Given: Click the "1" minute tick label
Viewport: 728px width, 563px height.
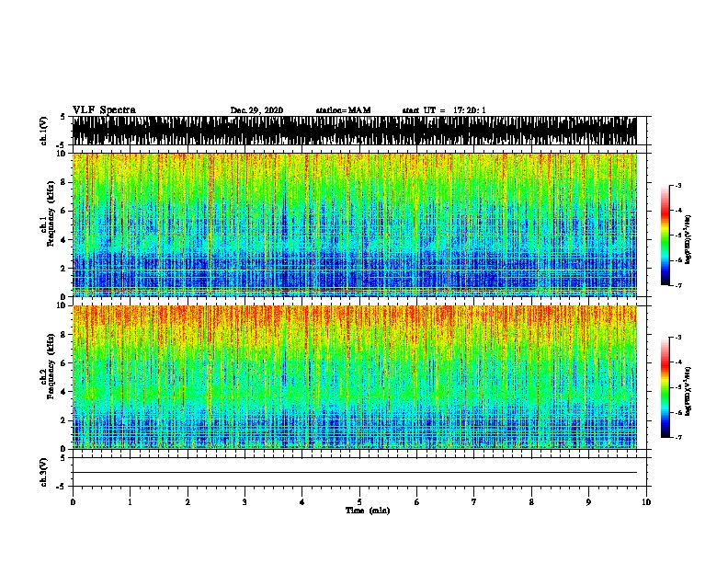Looking at the screenshot, I should click(x=130, y=502).
